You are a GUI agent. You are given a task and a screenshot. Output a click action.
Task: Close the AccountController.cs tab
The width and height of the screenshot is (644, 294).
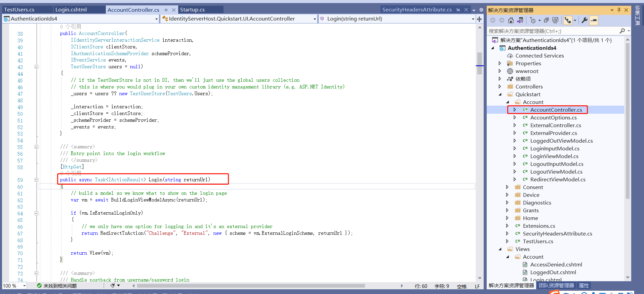tap(174, 10)
